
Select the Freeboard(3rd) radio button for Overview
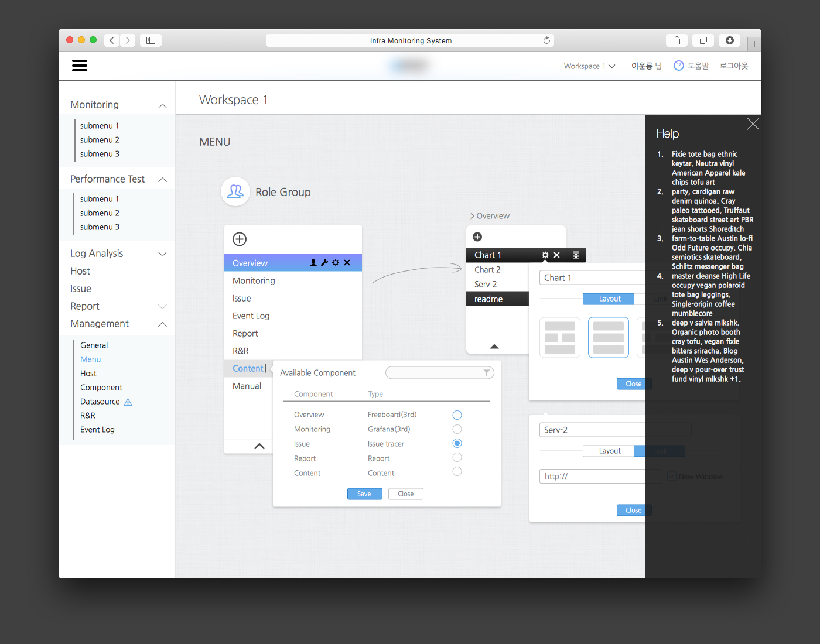click(457, 415)
